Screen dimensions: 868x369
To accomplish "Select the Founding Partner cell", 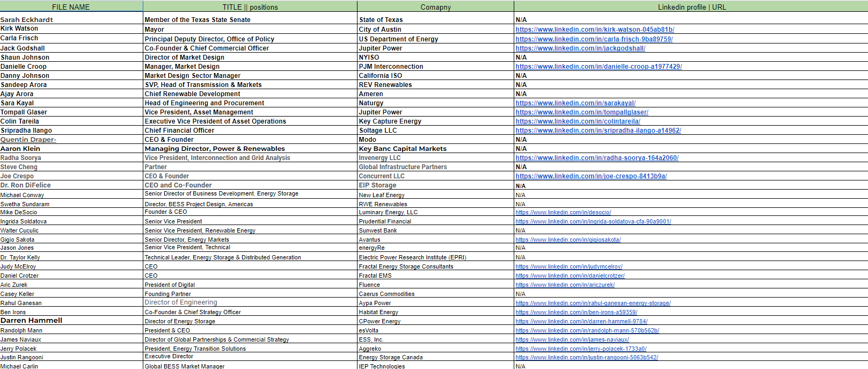I will (250, 294).
